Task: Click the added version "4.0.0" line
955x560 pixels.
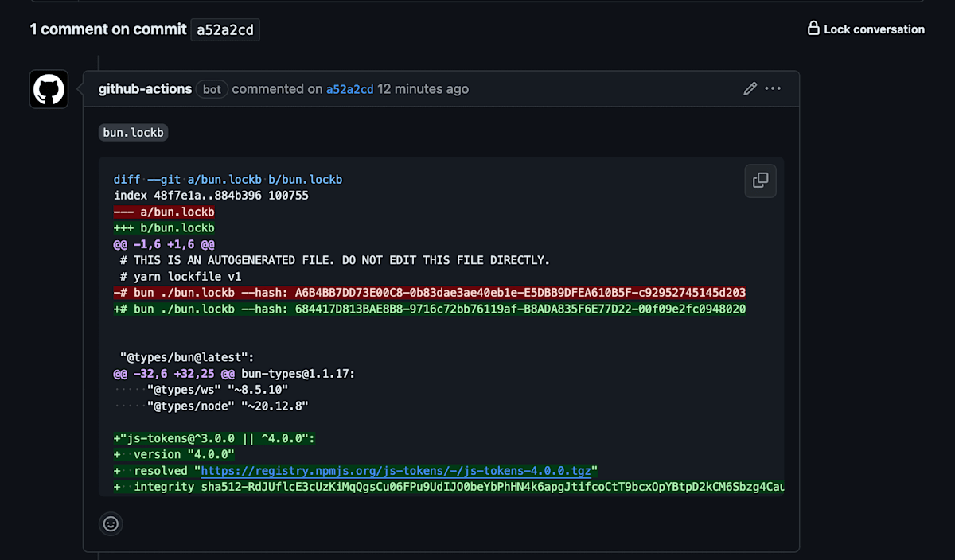Action: point(174,454)
